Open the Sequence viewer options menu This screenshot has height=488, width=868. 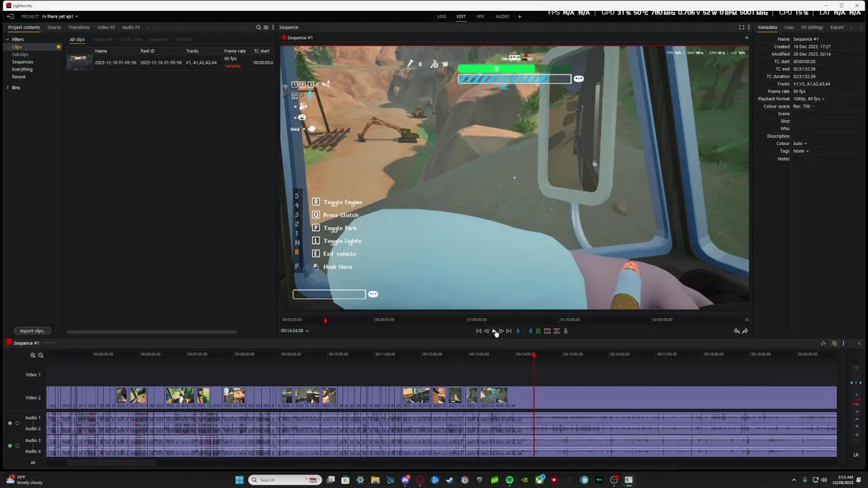click(749, 27)
